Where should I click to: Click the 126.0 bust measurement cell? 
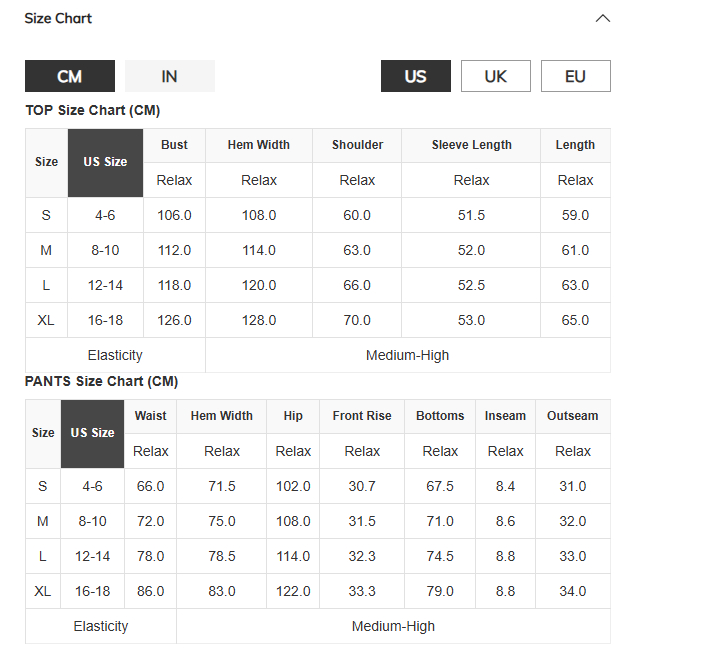click(x=174, y=320)
